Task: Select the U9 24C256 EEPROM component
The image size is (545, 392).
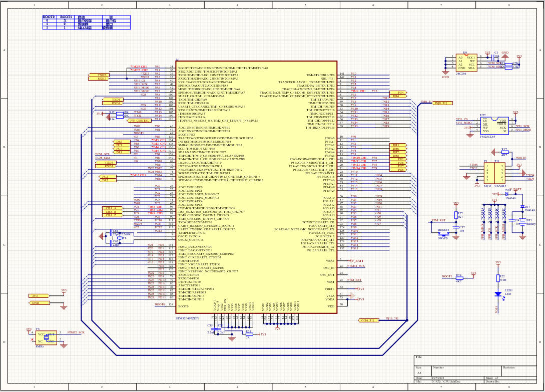Action: point(466,63)
